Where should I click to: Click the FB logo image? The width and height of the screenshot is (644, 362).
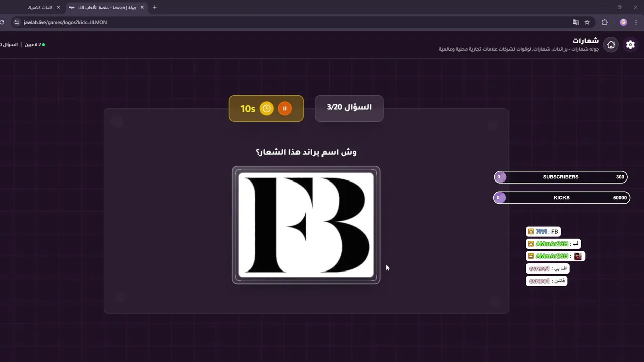[306, 225]
